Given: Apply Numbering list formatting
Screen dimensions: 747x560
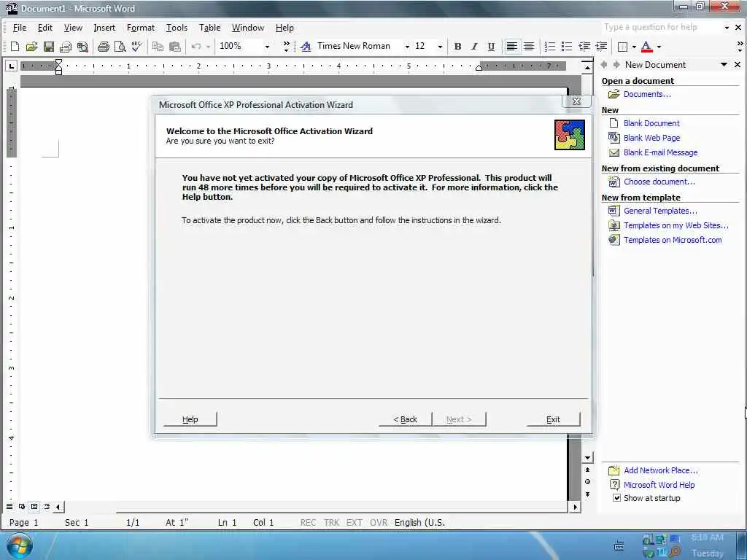Looking at the screenshot, I should pos(550,46).
